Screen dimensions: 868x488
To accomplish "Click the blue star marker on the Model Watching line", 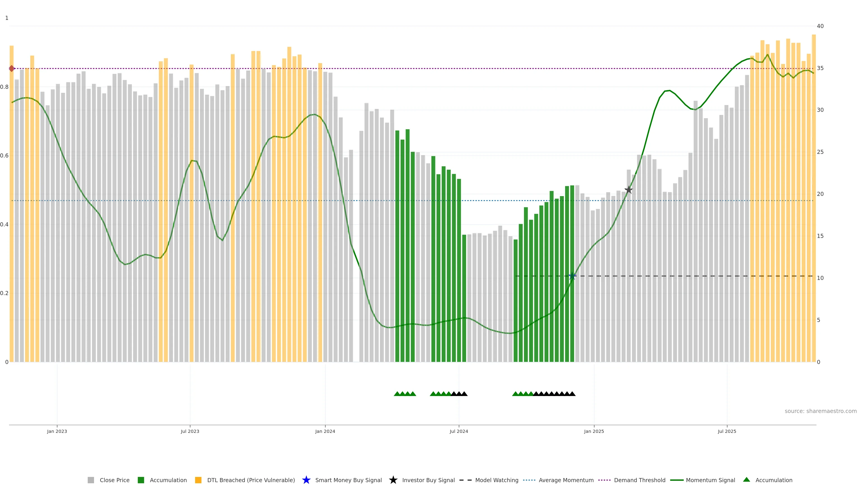I will [572, 276].
